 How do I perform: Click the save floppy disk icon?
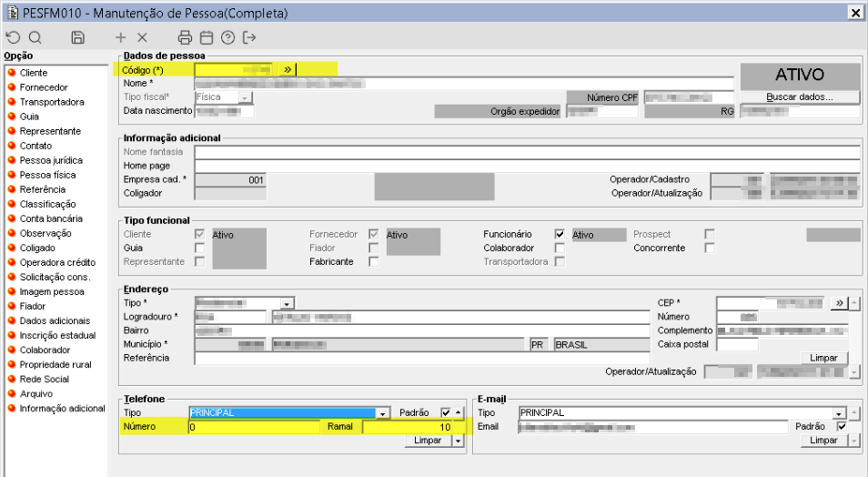[77, 37]
